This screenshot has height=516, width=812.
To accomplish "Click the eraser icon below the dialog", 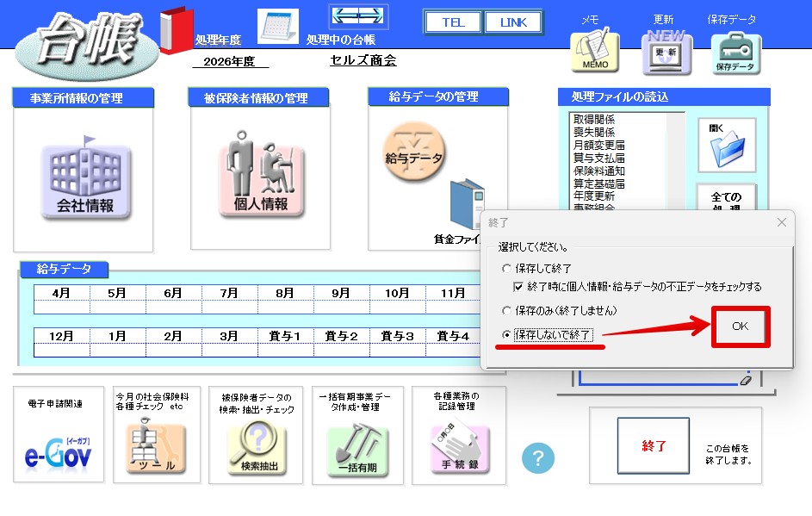I will coord(745,380).
